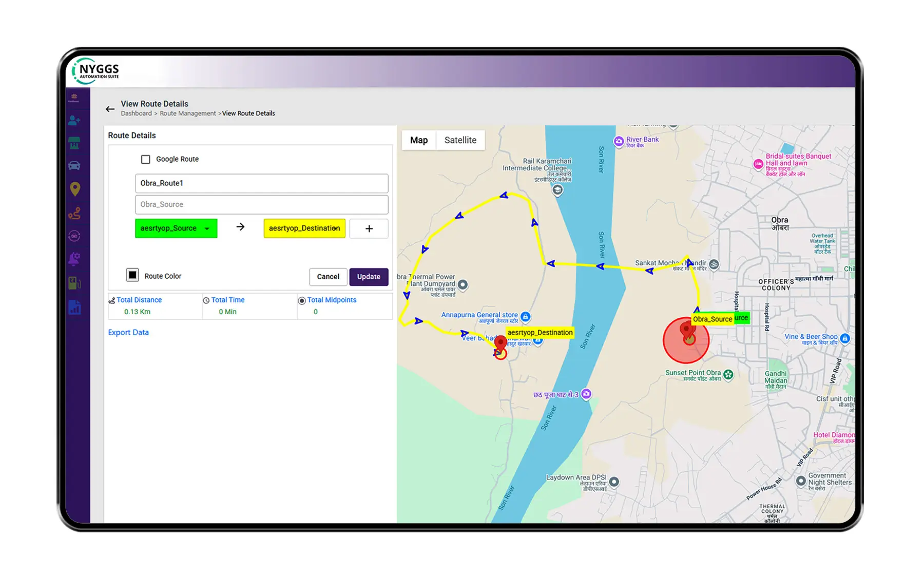Click the Export Data link
The image size is (924, 575).
(x=128, y=332)
